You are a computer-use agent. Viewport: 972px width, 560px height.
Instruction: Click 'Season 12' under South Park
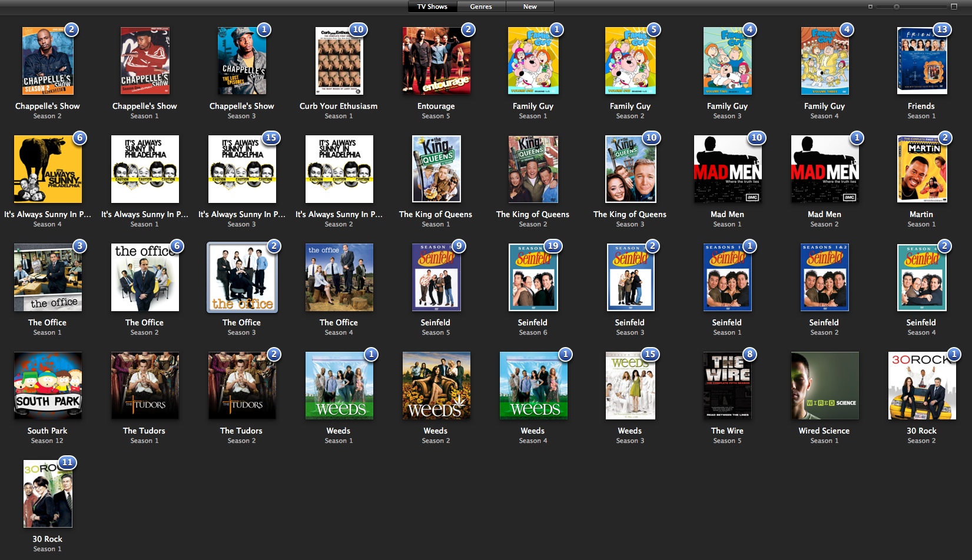(x=47, y=441)
